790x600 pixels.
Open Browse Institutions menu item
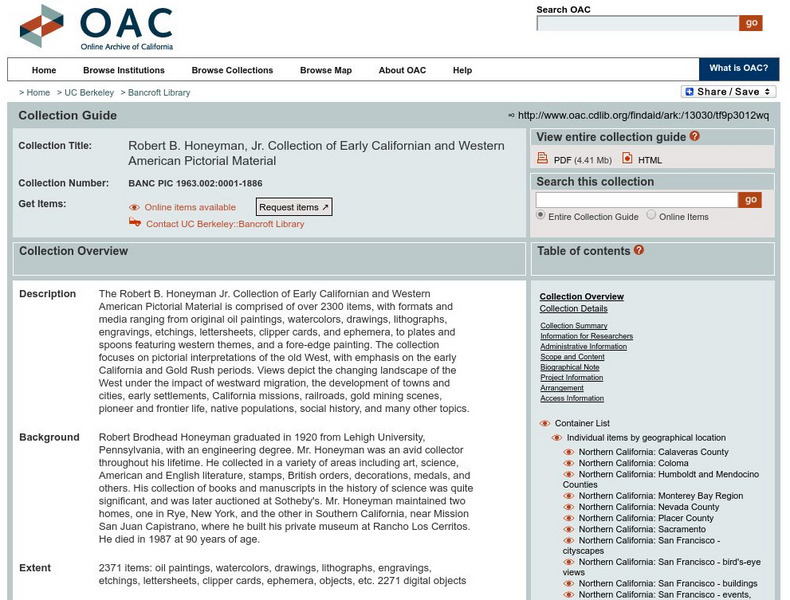(124, 70)
